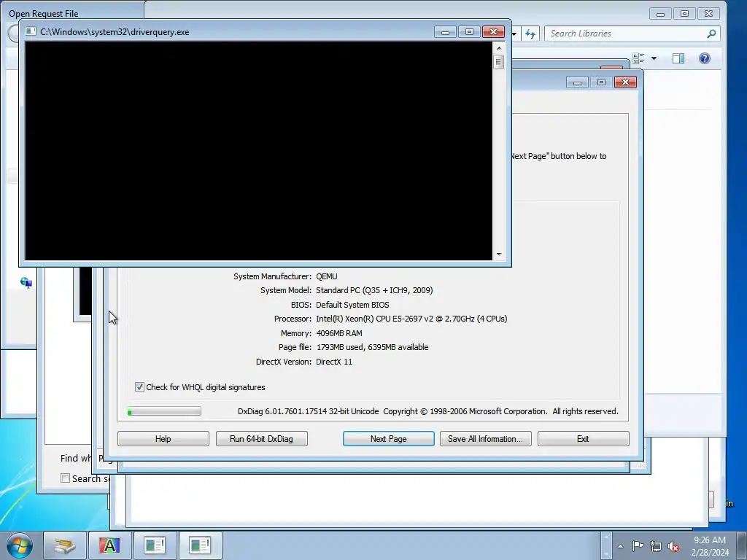Click the green DxDiag progress bar
This screenshot has width=747, height=560.
[164, 411]
